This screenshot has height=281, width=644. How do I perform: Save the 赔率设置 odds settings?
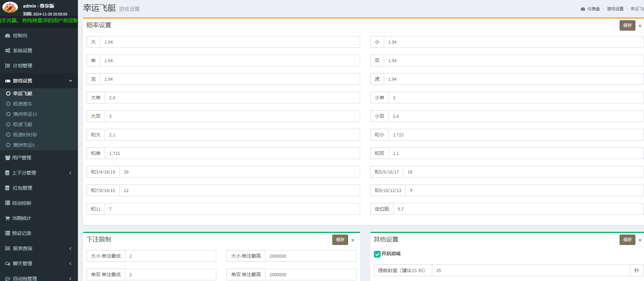[627, 25]
